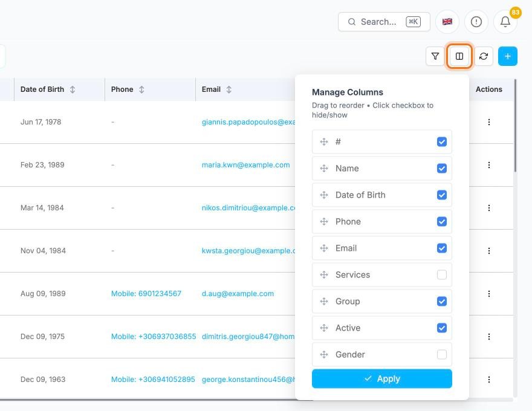532x411 pixels.
Task: Select the Jun 17, 1978 date cell
Action: coord(41,122)
